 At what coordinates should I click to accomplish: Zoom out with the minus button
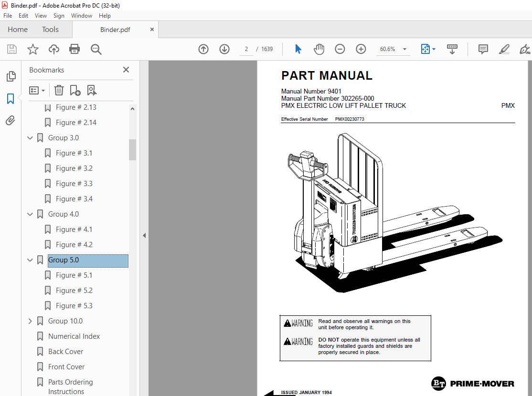coord(340,49)
